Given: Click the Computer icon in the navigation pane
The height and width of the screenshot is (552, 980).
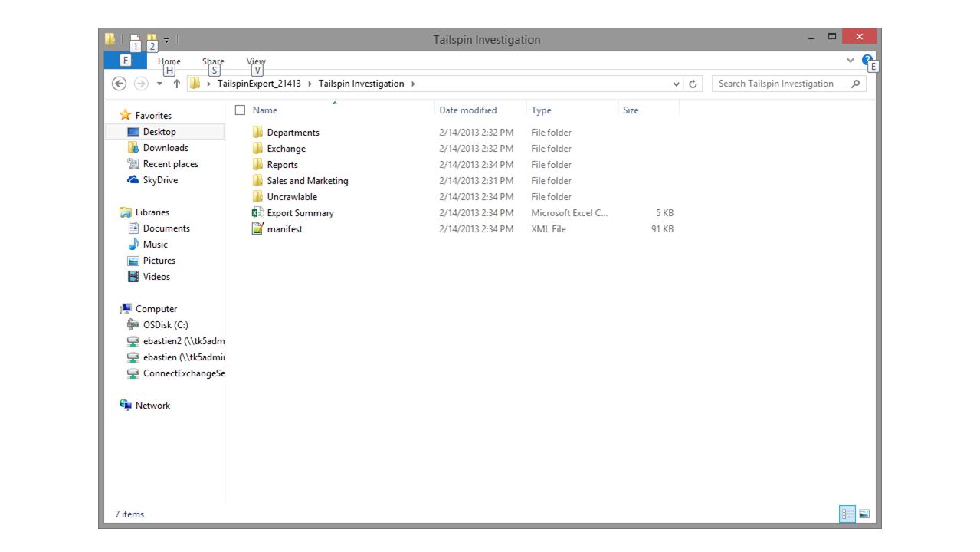Looking at the screenshot, I should [126, 309].
